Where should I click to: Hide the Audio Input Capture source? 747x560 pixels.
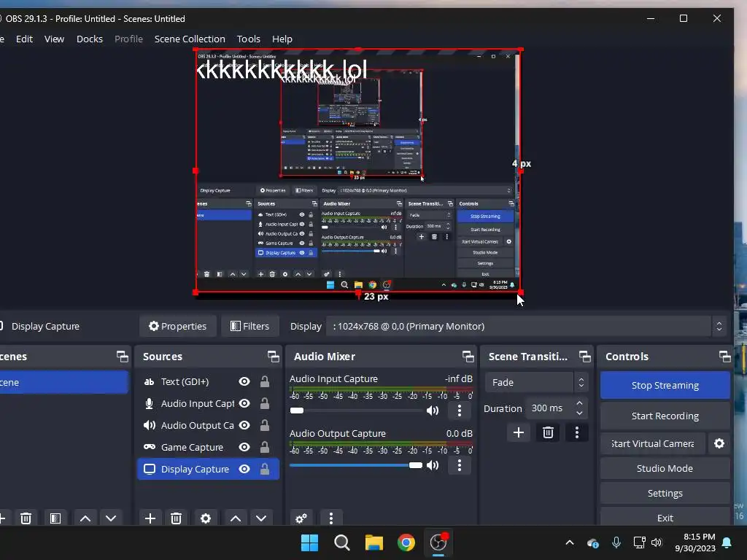click(244, 403)
